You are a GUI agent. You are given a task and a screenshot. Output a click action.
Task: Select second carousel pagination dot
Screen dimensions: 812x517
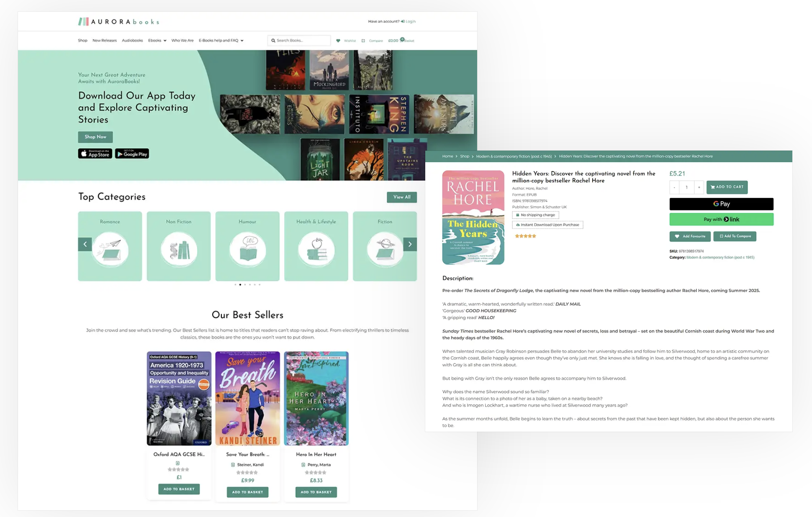(240, 284)
